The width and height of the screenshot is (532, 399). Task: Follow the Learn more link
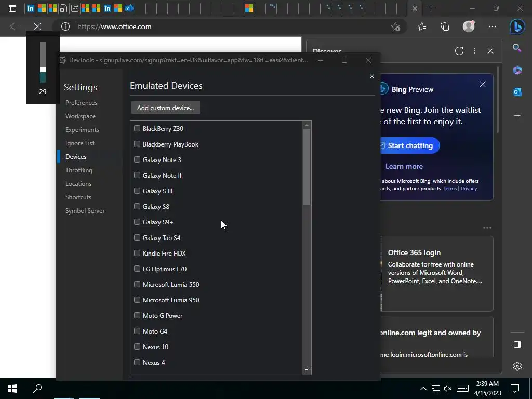tap(404, 166)
